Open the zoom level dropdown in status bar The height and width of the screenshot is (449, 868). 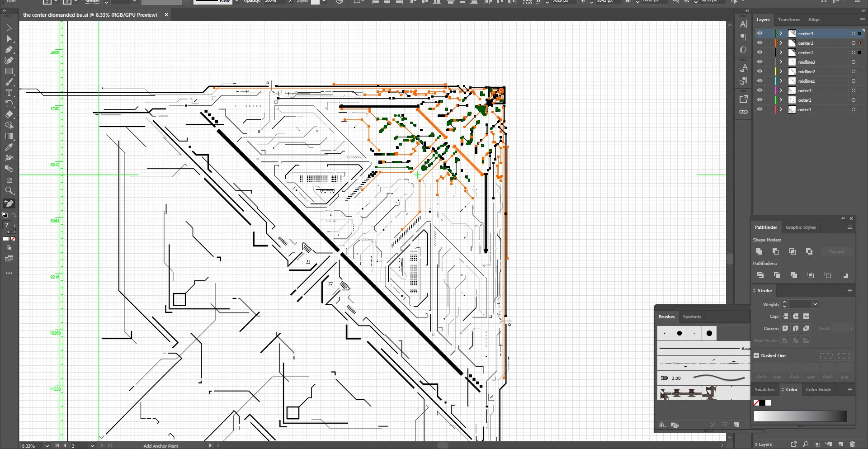(x=47, y=446)
